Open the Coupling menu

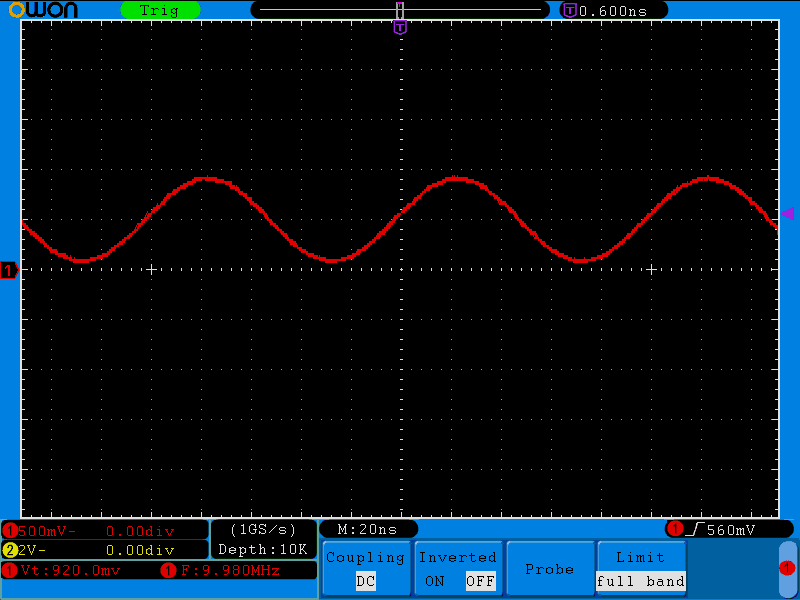pos(365,558)
